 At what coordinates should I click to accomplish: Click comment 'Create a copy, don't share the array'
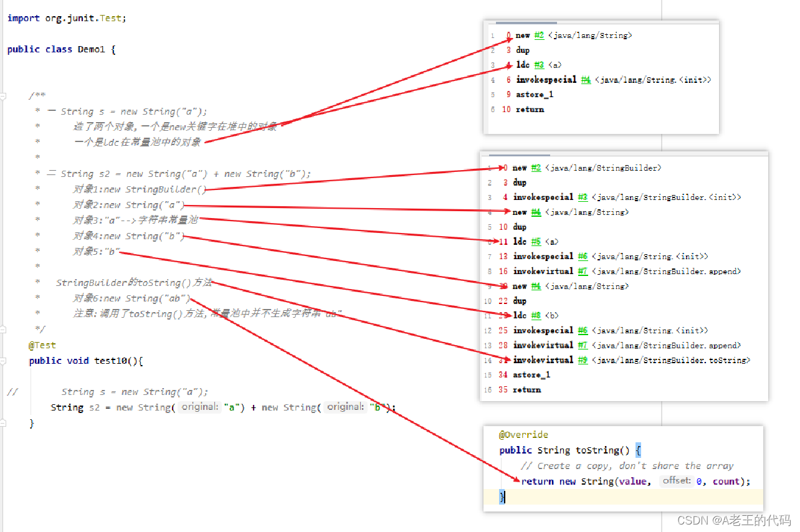coord(627,466)
